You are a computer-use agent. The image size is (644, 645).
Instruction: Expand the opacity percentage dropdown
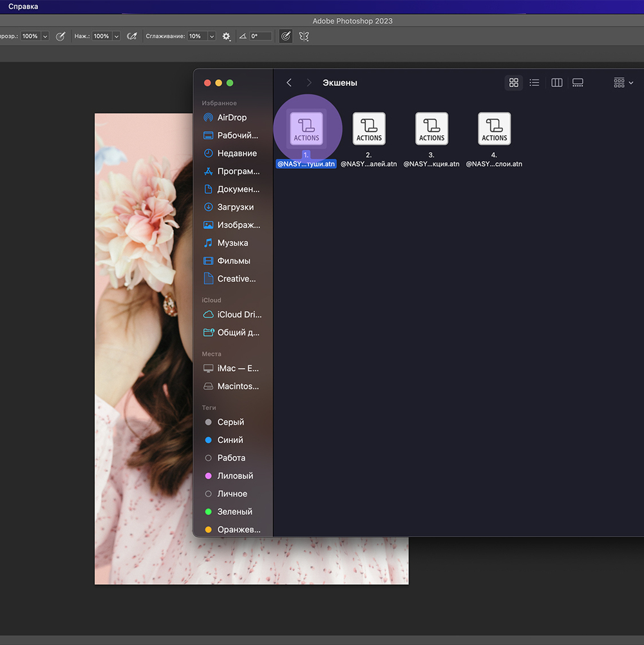point(45,37)
